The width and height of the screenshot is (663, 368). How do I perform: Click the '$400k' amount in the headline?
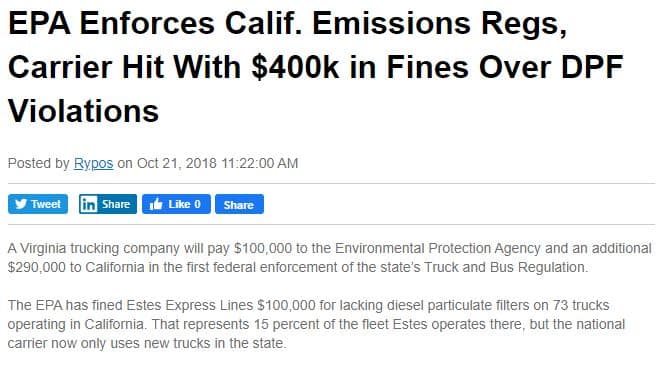point(295,67)
